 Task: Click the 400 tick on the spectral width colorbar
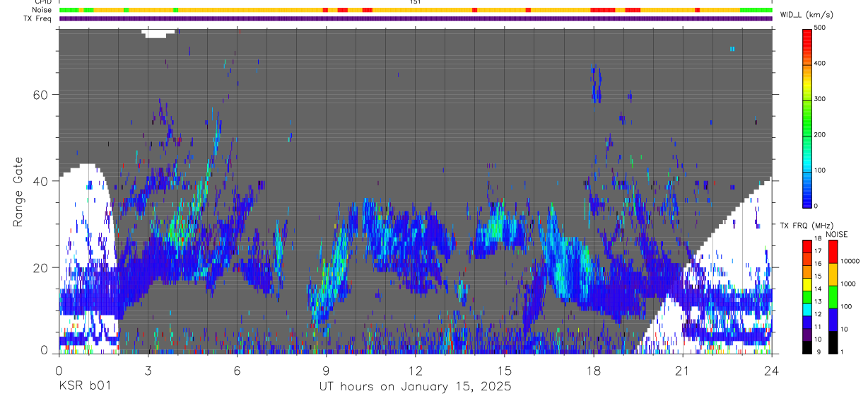point(820,63)
